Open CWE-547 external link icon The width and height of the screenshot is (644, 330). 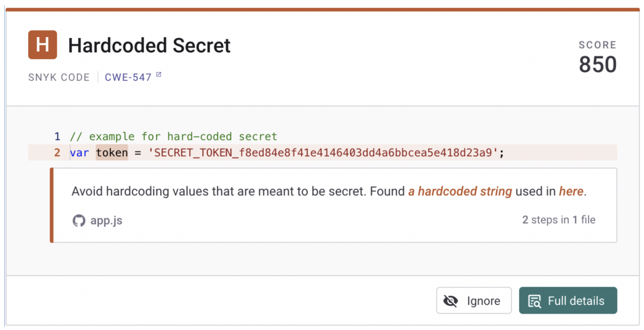click(x=158, y=74)
